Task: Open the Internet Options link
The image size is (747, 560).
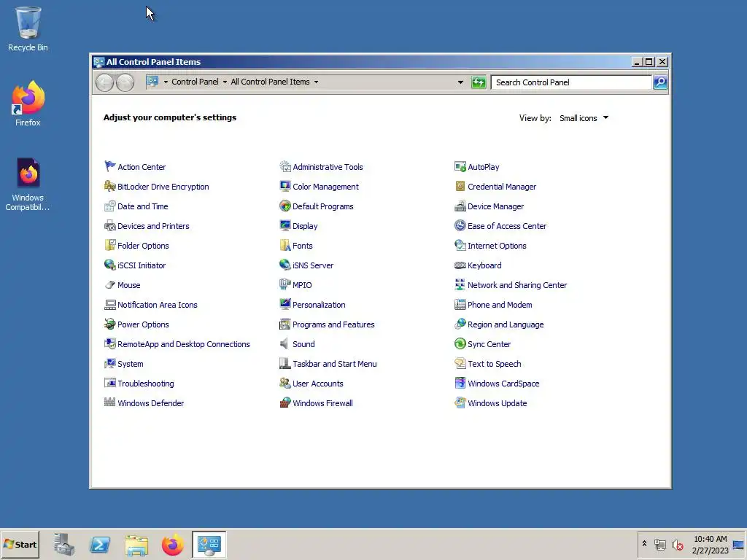Action: coord(497,246)
